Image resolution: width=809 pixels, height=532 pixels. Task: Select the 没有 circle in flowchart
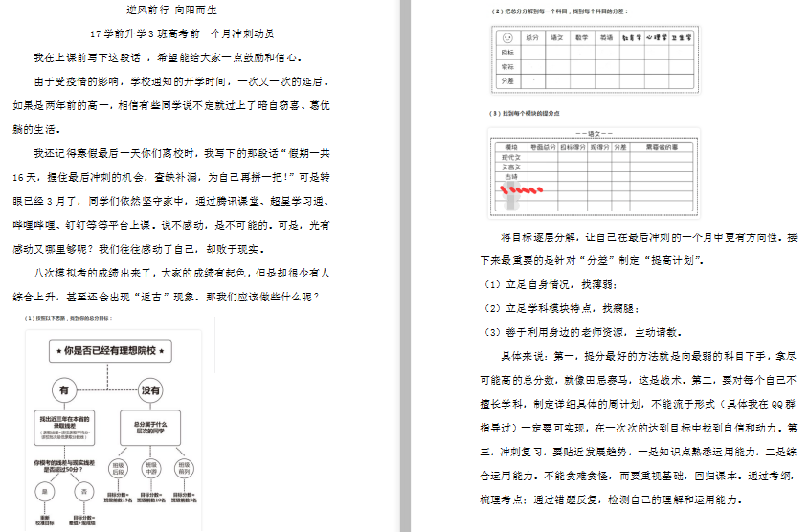(x=149, y=390)
